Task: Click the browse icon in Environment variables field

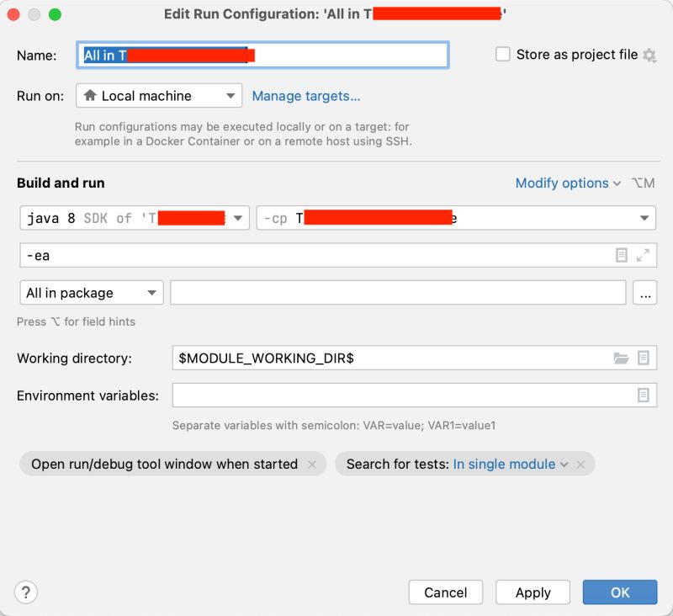Action: pyautogui.click(x=644, y=396)
